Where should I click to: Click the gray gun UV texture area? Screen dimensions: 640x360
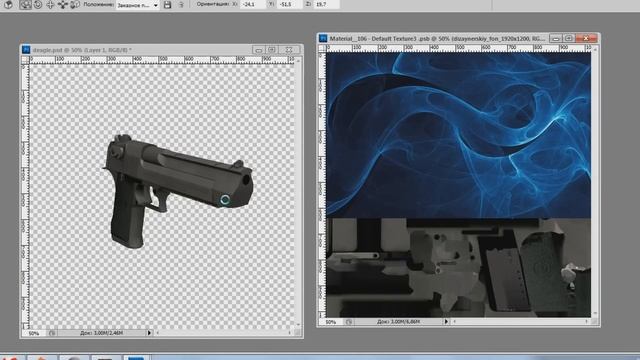coord(458,267)
